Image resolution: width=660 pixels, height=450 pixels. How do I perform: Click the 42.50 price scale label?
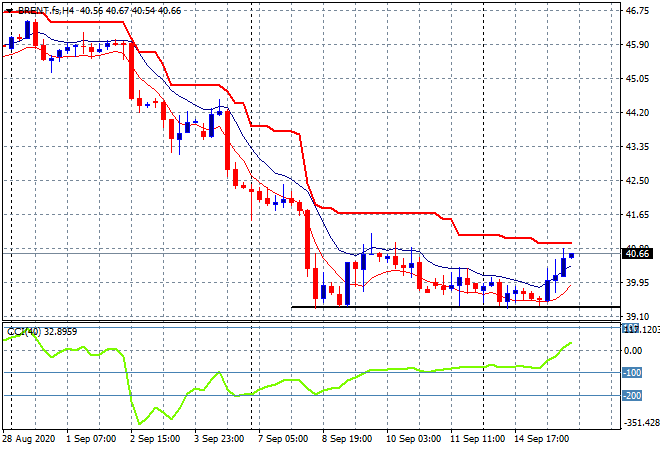638,181
